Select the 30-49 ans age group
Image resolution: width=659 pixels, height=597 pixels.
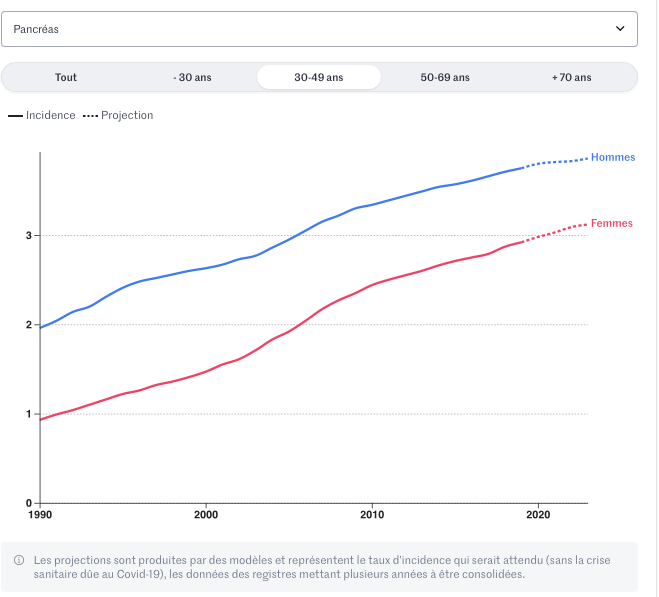click(x=318, y=77)
